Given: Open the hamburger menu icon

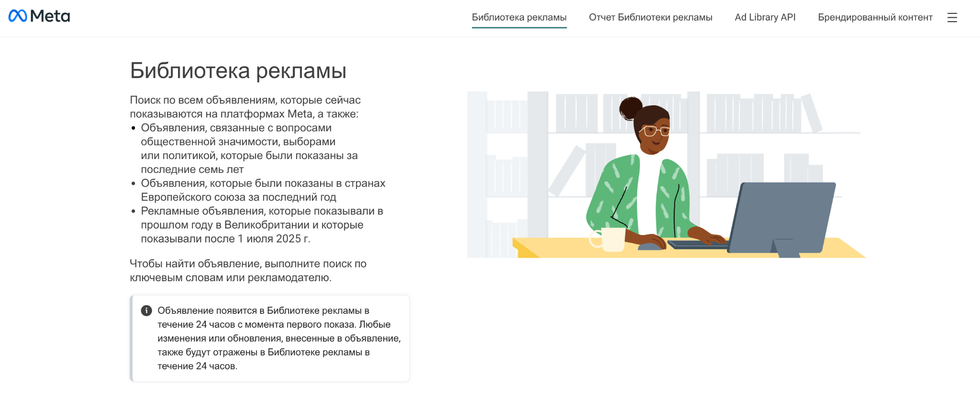Looking at the screenshot, I should click(952, 18).
